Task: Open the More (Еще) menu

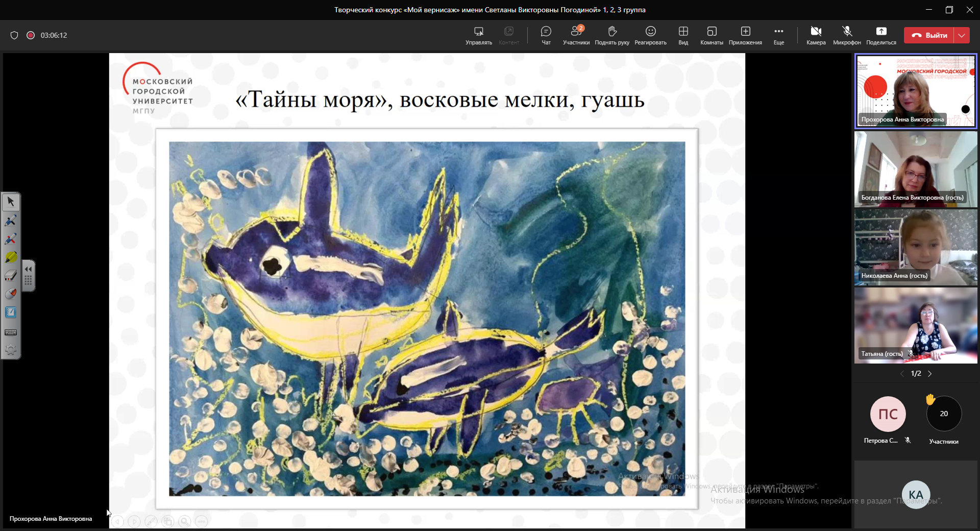Action: click(778, 35)
